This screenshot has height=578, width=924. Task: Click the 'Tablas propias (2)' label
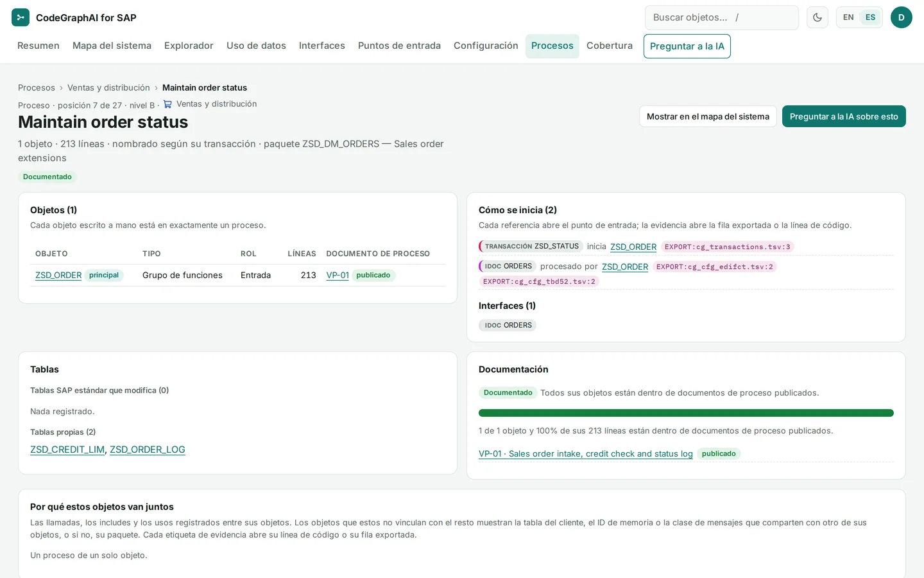63,432
